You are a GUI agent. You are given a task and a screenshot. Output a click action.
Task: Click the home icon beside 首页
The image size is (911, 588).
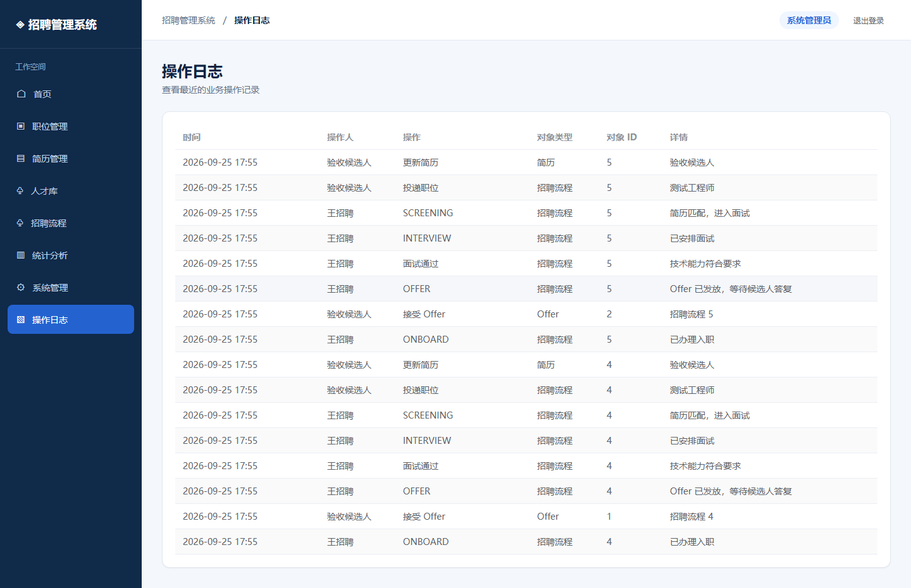(21, 94)
